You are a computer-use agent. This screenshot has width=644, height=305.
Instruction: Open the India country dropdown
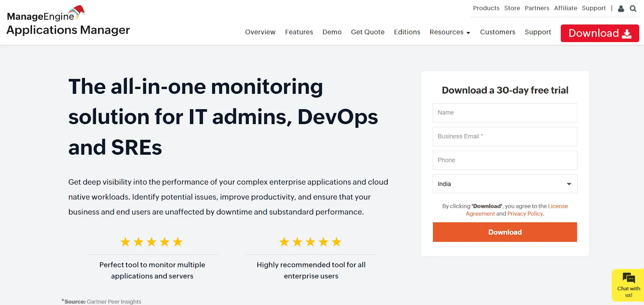(505, 184)
